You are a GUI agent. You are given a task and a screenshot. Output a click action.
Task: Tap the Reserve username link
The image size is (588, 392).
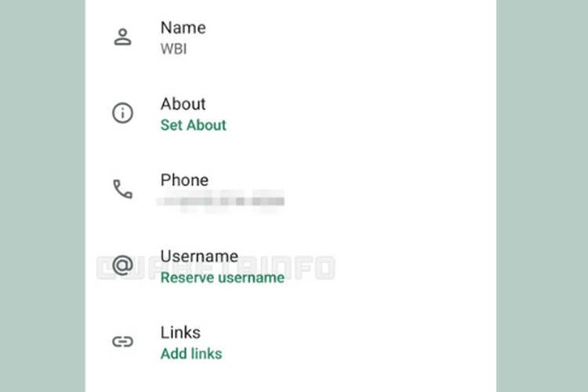click(222, 278)
